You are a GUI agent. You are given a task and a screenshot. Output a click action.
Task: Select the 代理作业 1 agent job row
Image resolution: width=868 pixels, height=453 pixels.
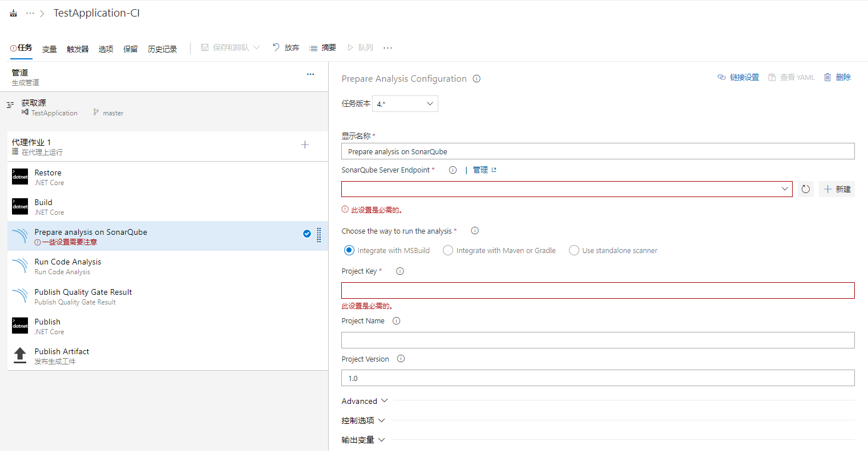point(168,146)
